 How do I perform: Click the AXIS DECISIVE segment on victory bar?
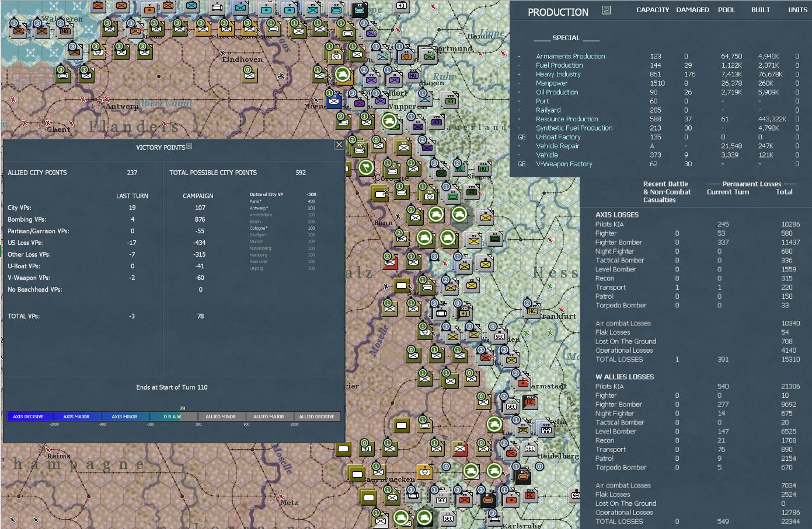click(x=29, y=416)
